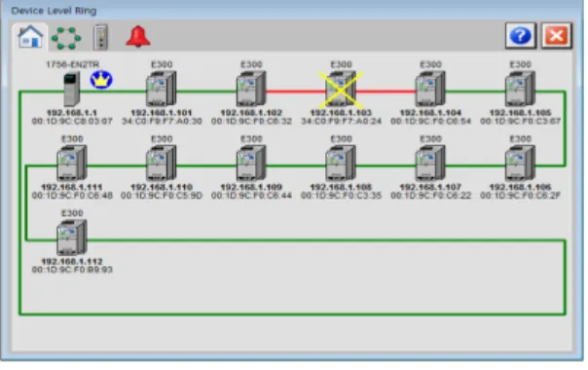Click MAC address 00:1D:9C:F0:C6:54
The width and height of the screenshot is (588, 370).
click(x=430, y=121)
